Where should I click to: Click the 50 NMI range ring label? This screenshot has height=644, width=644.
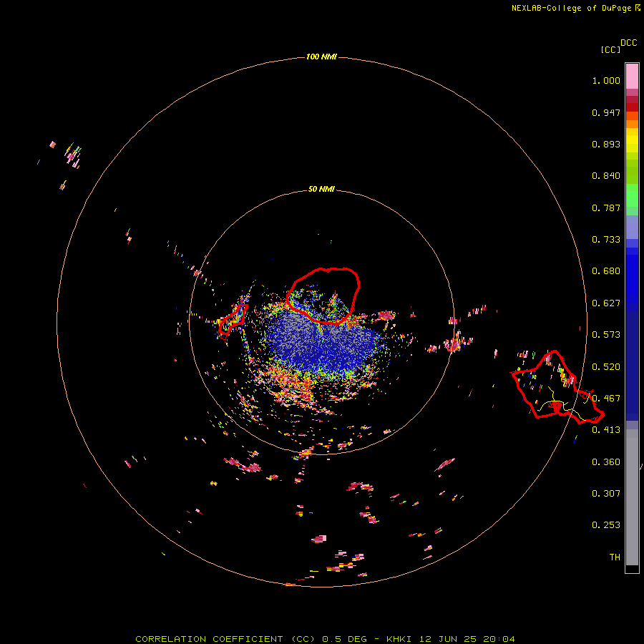321,189
